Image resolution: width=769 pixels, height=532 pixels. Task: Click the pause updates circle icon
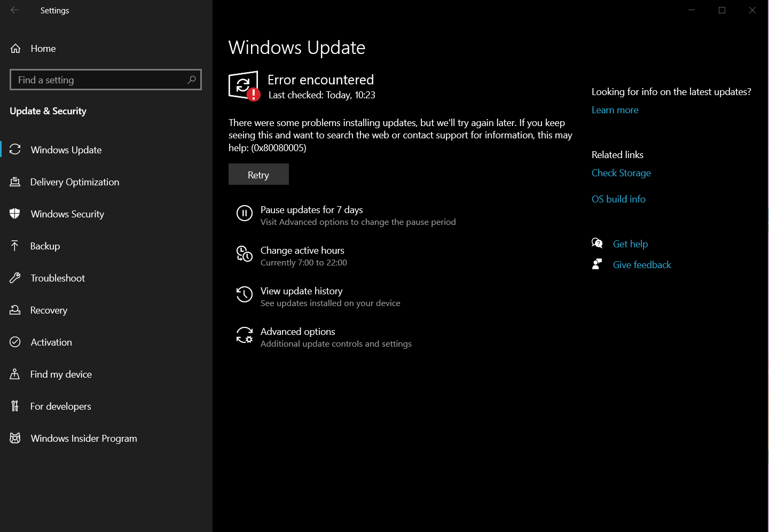tap(245, 213)
